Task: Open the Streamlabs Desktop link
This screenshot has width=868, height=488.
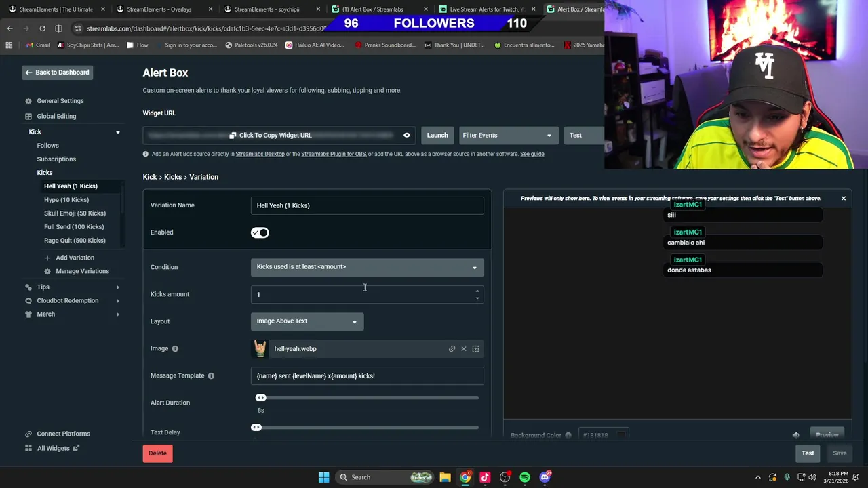Action: 260,154
